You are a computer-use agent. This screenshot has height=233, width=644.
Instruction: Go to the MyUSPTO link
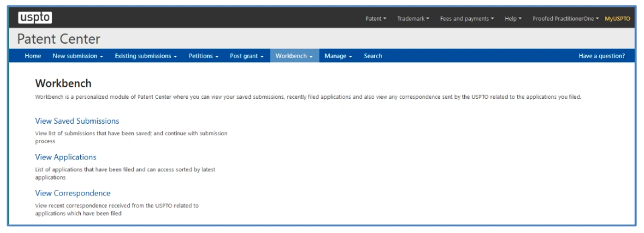617,18
